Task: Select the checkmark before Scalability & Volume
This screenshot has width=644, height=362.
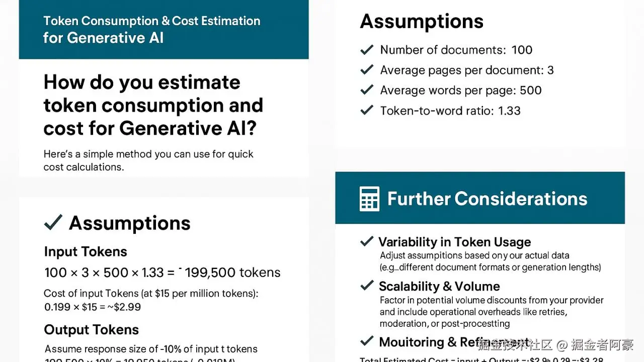Action: pyautogui.click(x=367, y=286)
